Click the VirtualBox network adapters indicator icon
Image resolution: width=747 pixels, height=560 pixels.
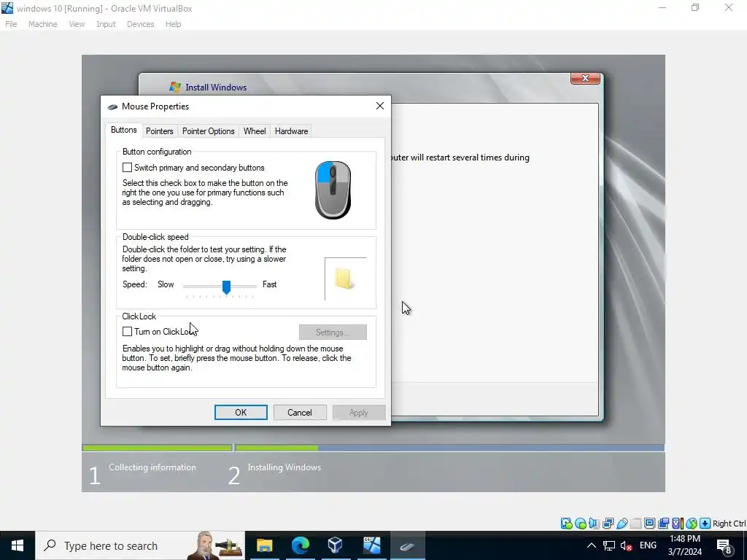coord(608,524)
